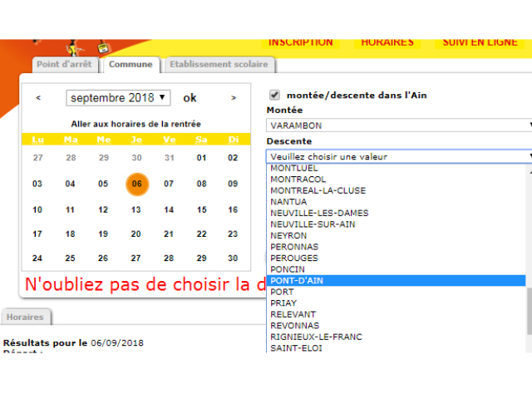The width and height of the screenshot is (532, 399).
Task: Switch to Point d'arrêt tab
Action: tap(66, 64)
